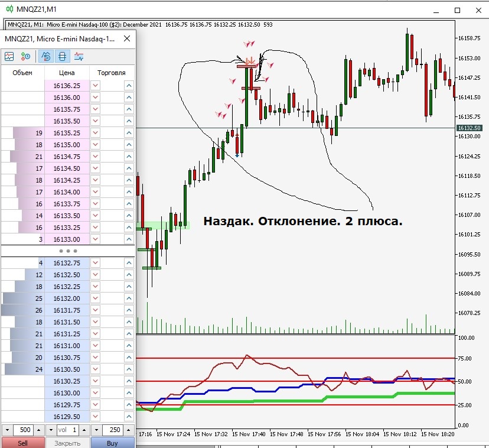Increase the vol 1 volume value
Viewport: 489px width, 448px height.
pos(84,430)
